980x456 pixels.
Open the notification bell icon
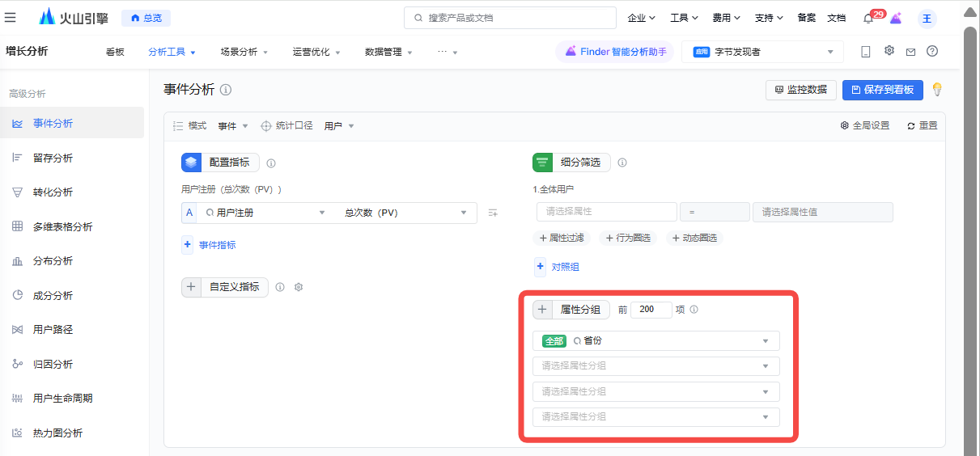tap(868, 18)
